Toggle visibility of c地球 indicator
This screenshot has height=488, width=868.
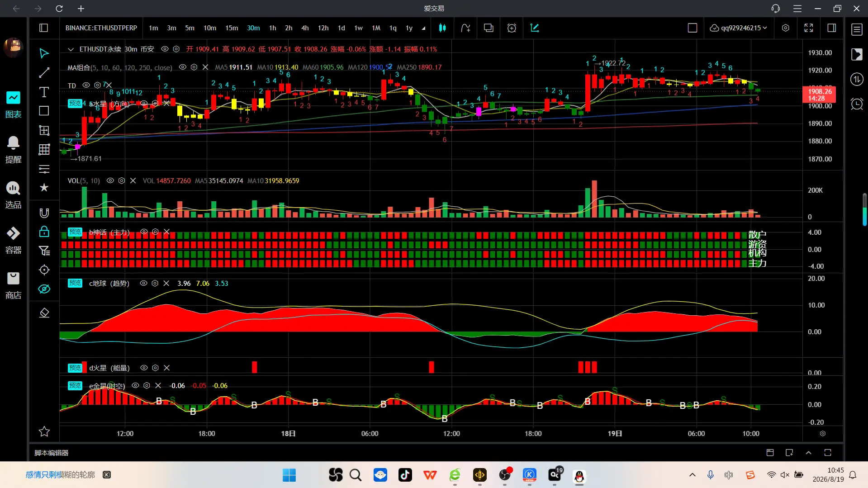pos(143,283)
